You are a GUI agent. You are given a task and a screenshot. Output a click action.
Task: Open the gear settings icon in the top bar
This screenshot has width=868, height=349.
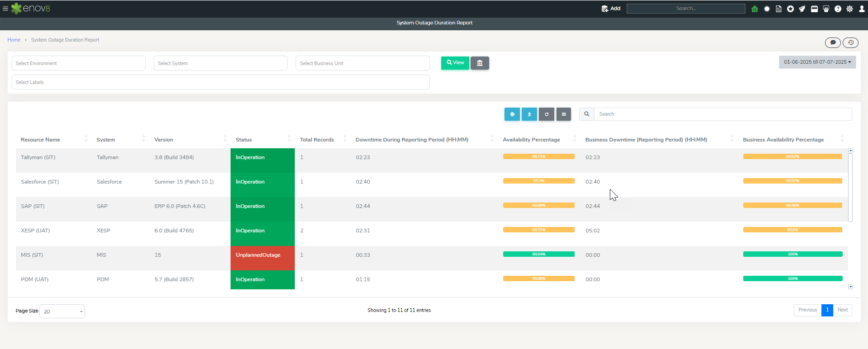point(850,9)
